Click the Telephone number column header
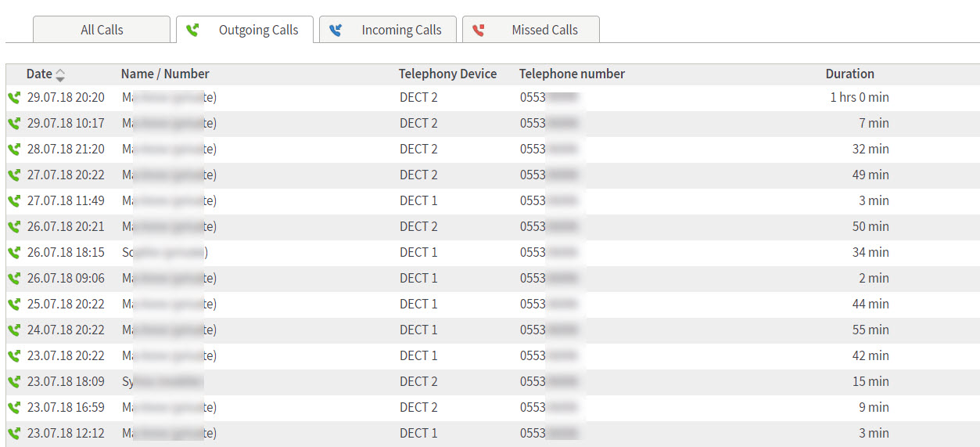Screen dimensions: 980x447 [572, 74]
